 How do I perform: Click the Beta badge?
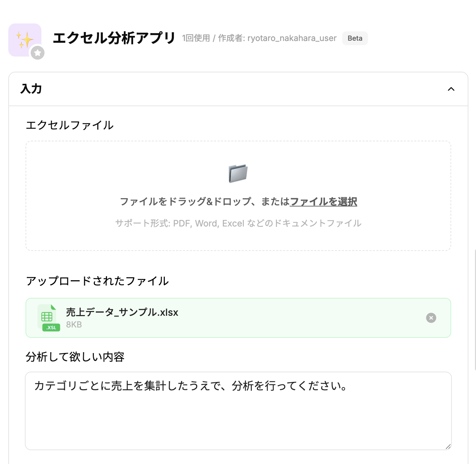pyautogui.click(x=355, y=38)
